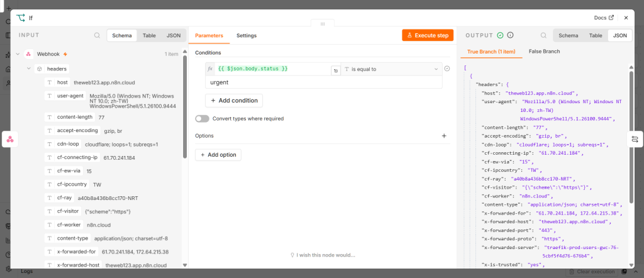This screenshot has width=644, height=278.
Task: Click Clear execution button
Action: pyautogui.click(x=592, y=272)
